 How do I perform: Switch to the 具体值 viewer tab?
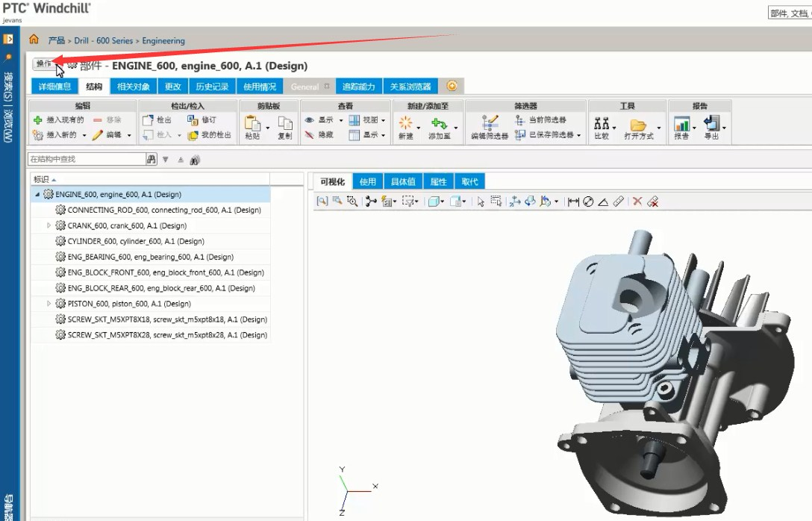click(403, 182)
